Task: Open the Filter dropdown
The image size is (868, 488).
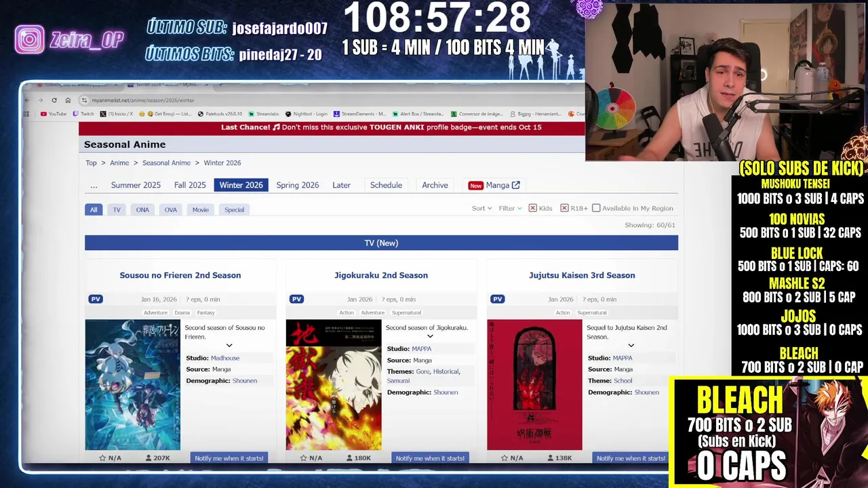Action: click(510, 208)
